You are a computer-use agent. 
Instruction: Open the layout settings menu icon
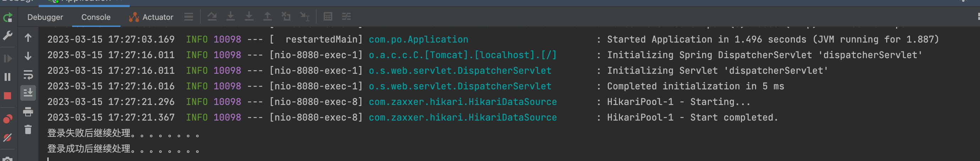189,17
